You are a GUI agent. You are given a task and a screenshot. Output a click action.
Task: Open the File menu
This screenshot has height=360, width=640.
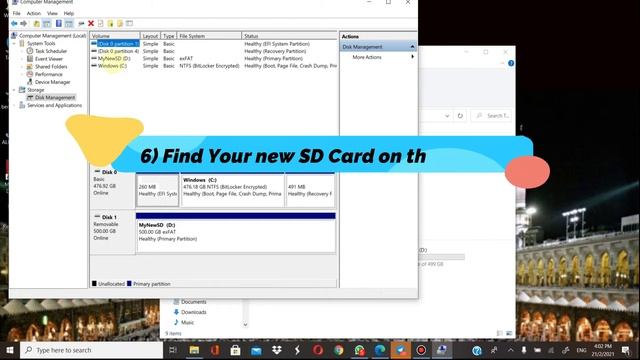coord(17,13)
